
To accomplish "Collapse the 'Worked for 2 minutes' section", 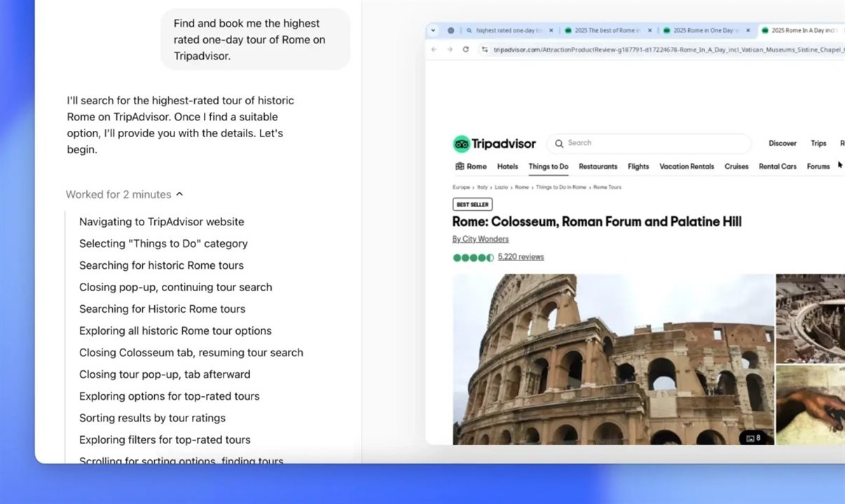I will click(x=179, y=194).
